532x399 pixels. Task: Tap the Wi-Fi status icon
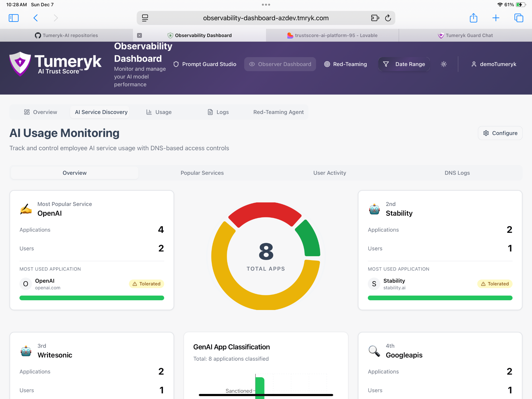coord(500,5)
